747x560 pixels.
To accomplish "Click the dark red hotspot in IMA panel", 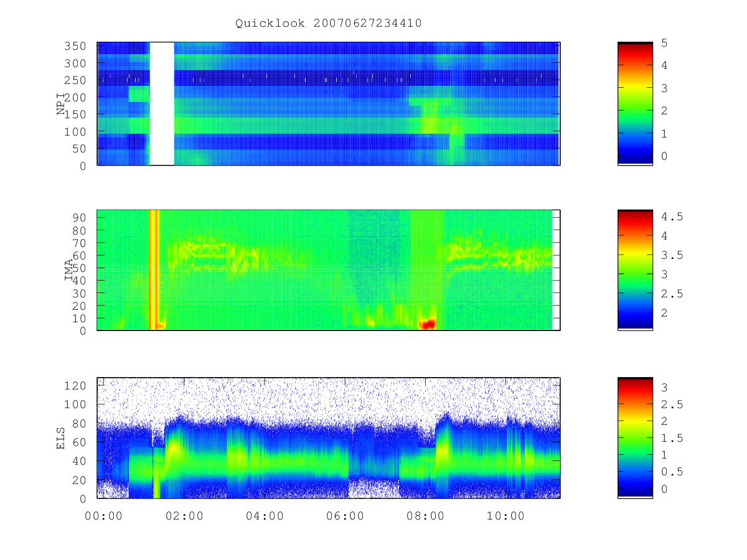I will pos(428,324).
